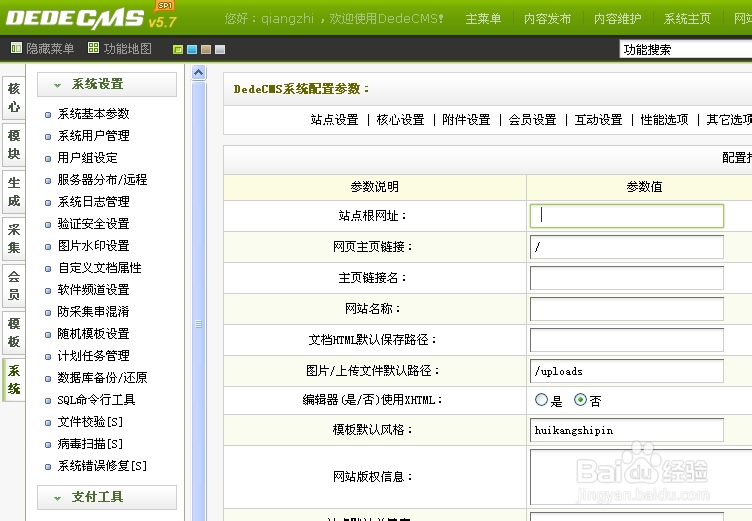Click the 参数说明 column header

point(375,187)
